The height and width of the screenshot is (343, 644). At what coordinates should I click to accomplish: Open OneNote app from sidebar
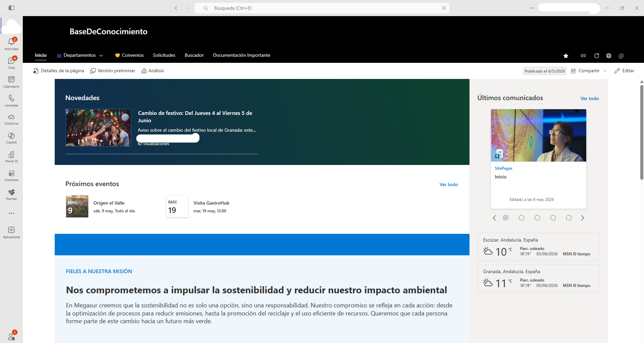point(11,175)
